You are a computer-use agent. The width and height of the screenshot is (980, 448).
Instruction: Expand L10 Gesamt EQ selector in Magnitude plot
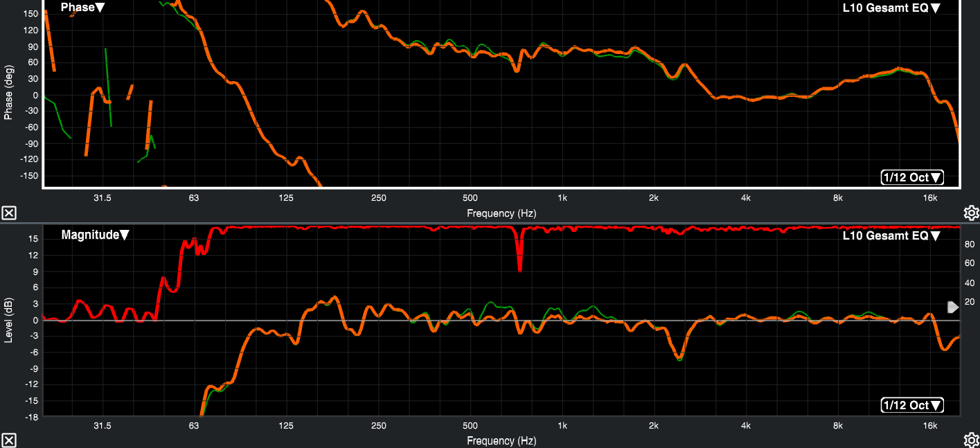coord(891,235)
